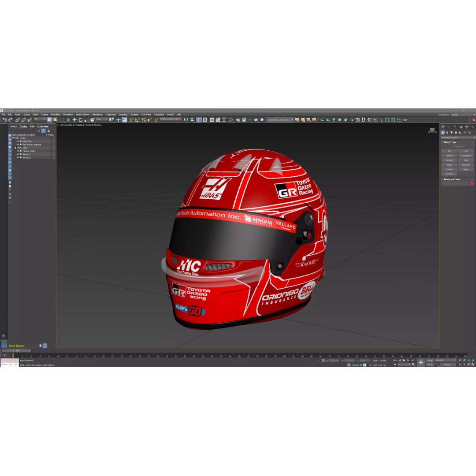Toggle the scene explorer filter funnel
The image size is (476, 476).
point(43,131)
